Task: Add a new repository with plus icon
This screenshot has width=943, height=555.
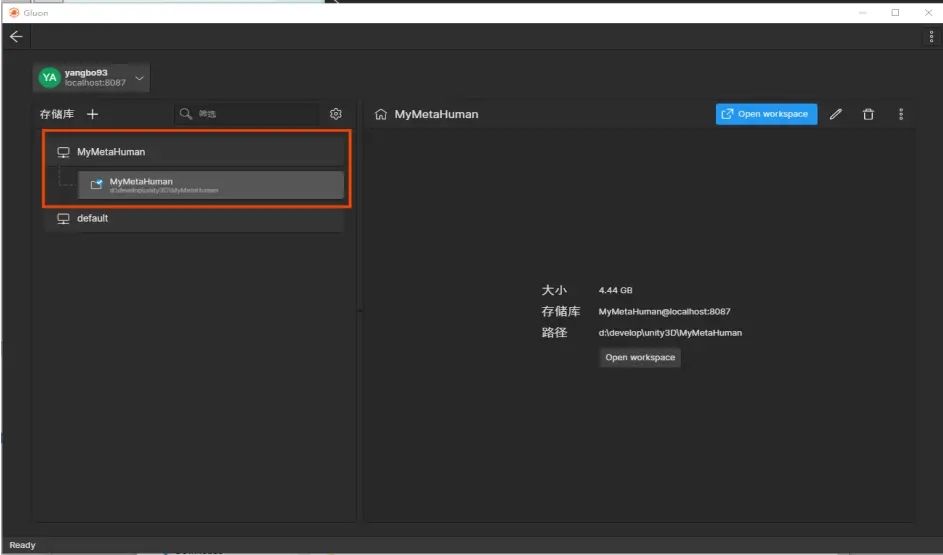Action: pos(93,115)
